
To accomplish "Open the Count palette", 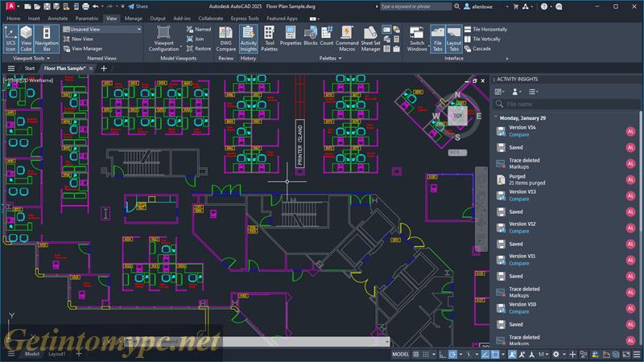I will coord(327,36).
